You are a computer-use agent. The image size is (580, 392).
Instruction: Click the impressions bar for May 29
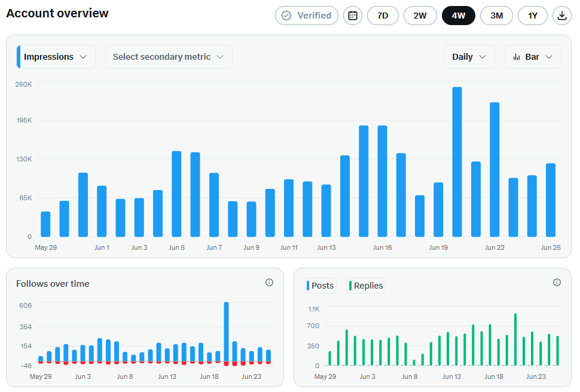pyautogui.click(x=45, y=224)
